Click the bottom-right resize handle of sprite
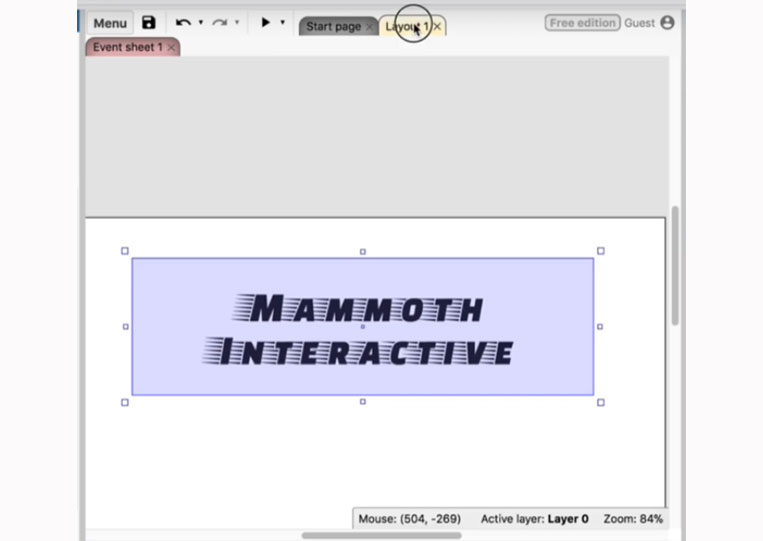This screenshot has height=541, width=763. click(x=600, y=403)
